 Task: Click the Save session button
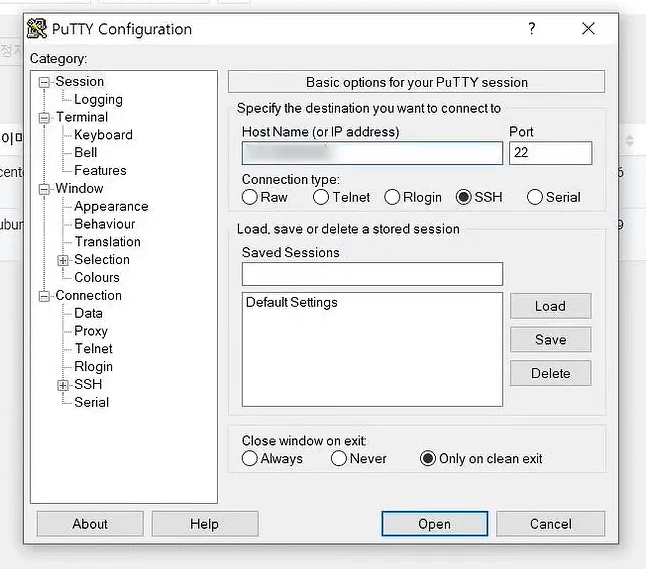click(x=550, y=340)
